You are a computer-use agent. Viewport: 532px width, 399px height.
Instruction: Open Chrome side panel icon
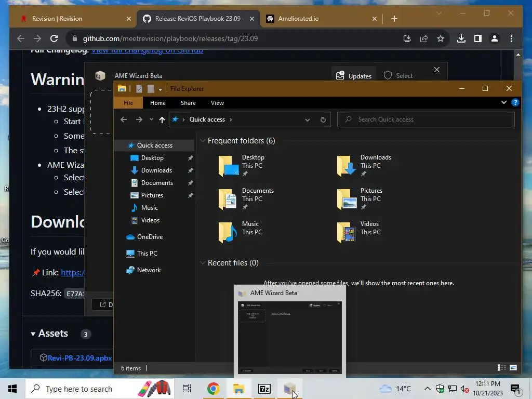[478, 38]
